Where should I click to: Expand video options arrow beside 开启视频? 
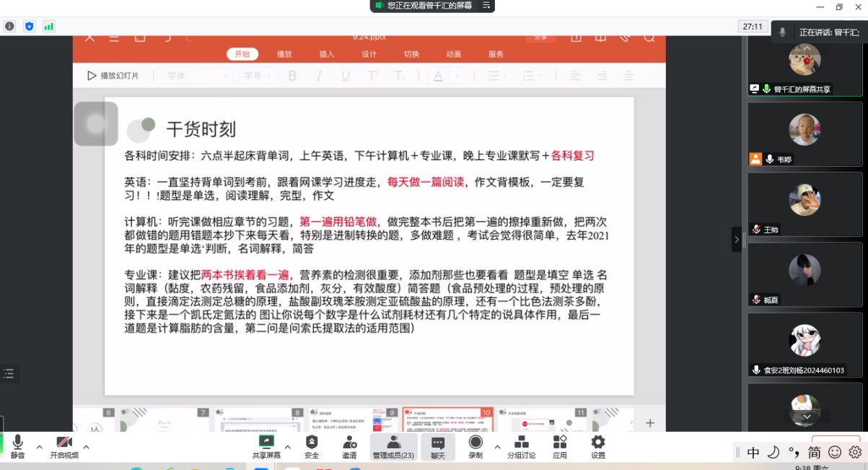click(x=86, y=447)
